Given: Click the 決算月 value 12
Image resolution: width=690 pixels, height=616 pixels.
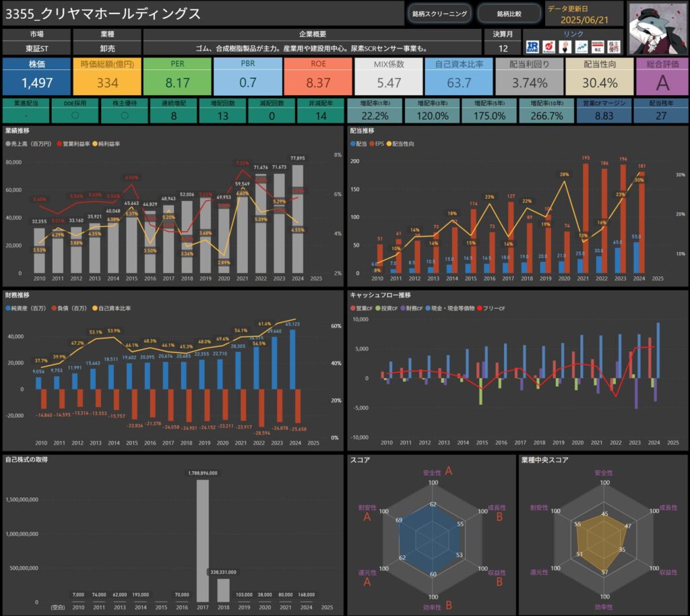Looking at the screenshot, I should coord(503,49).
